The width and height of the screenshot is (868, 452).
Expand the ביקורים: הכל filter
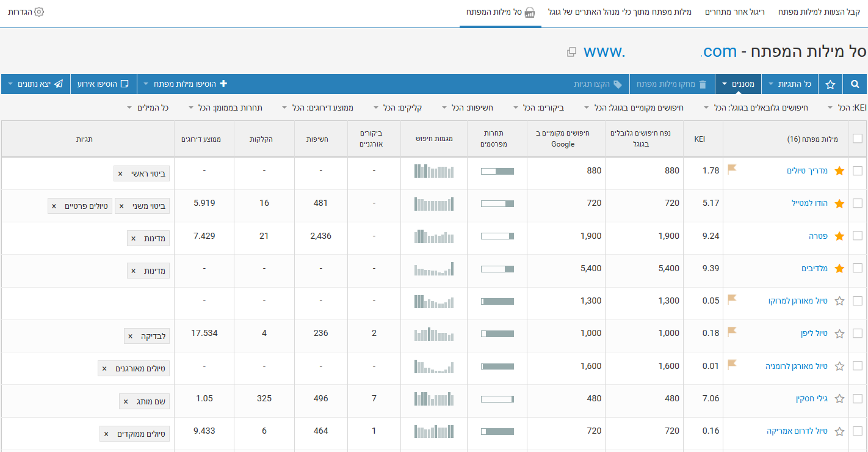538,108
